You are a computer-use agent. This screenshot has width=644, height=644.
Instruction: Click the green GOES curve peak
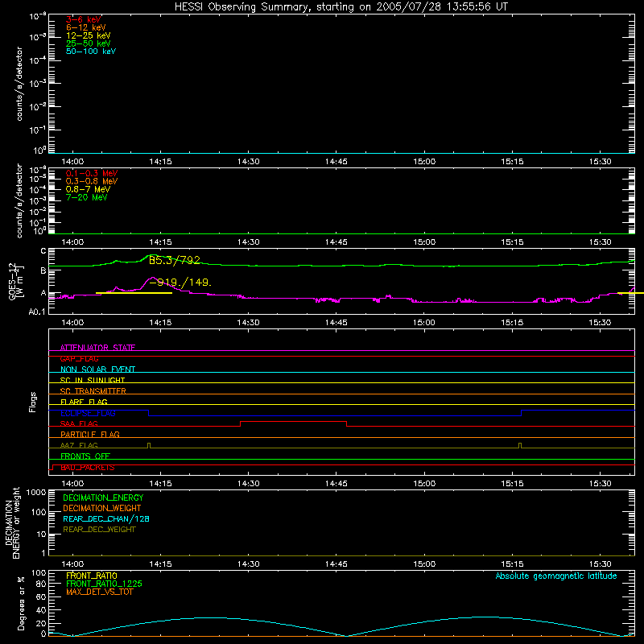tap(151, 255)
